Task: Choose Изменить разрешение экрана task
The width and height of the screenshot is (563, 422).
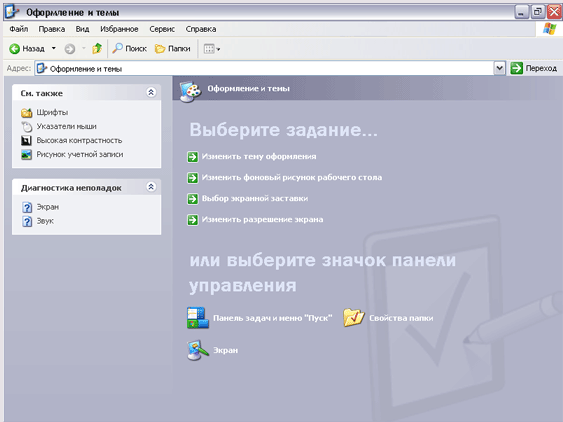Action: click(262, 219)
